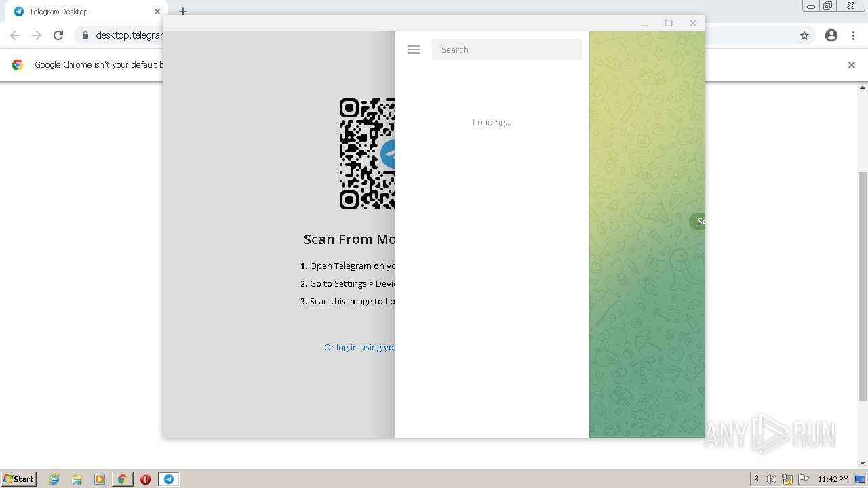Click the site lock icon
The image size is (868, 488).
85,35
